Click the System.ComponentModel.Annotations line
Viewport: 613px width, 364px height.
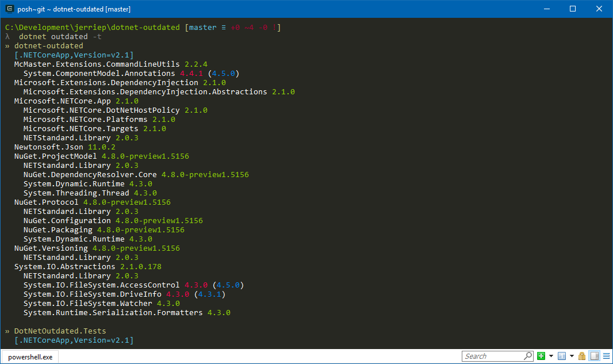tap(131, 74)
